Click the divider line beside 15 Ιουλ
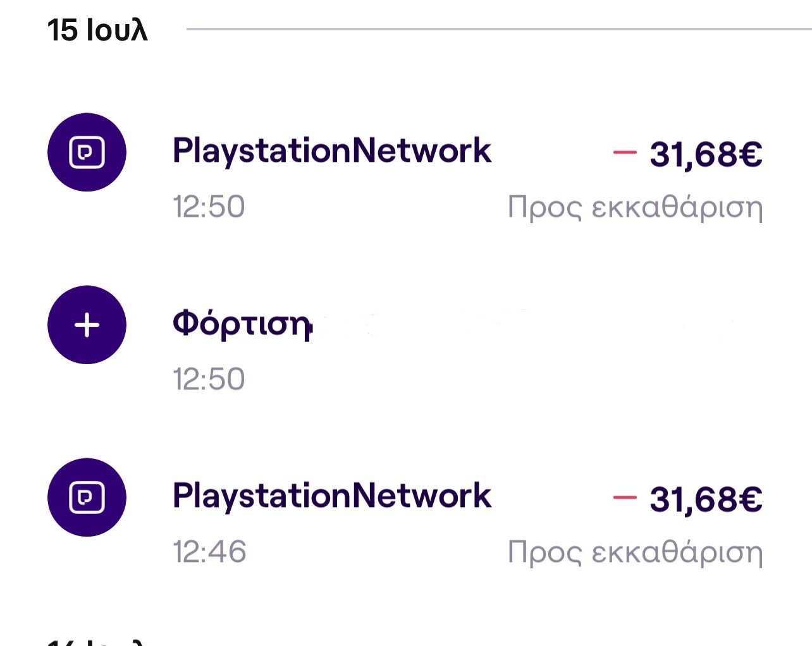 tap(498, 28)
